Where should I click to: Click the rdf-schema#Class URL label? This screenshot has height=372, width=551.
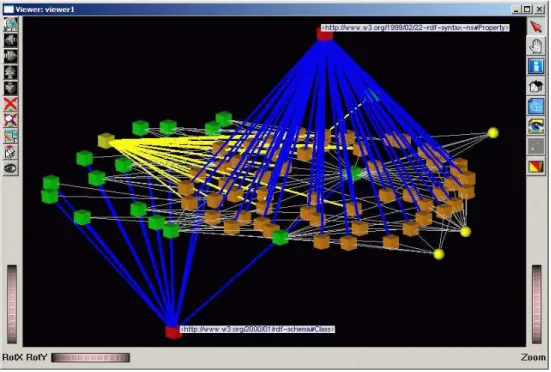point(258,329)
